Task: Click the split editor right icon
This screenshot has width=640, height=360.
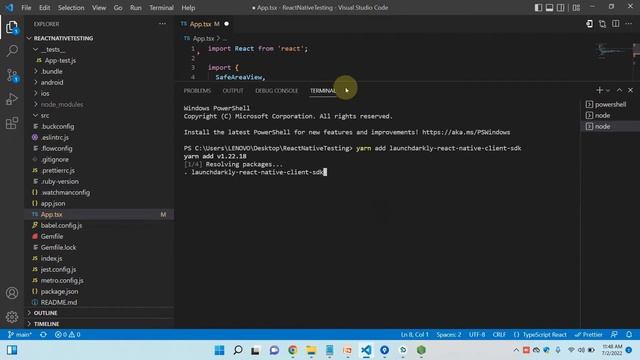Action: point(616,24)
